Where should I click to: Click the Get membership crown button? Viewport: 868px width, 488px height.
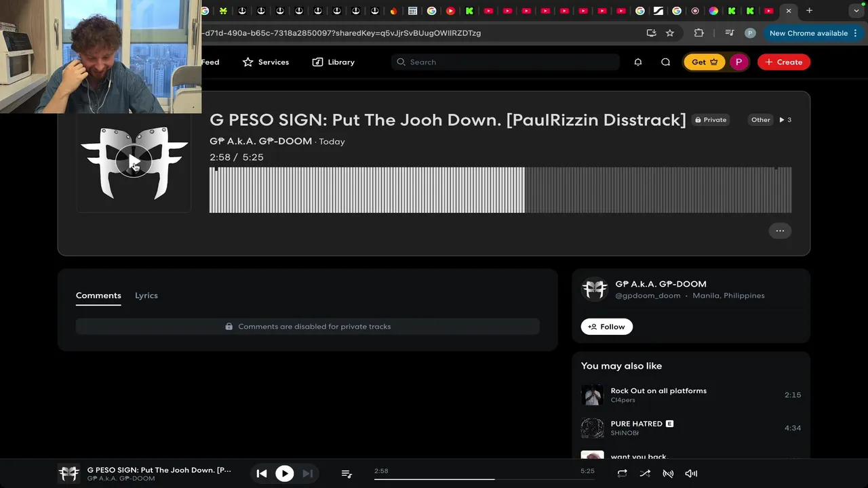pyautogui.click(x=704, y=62)
